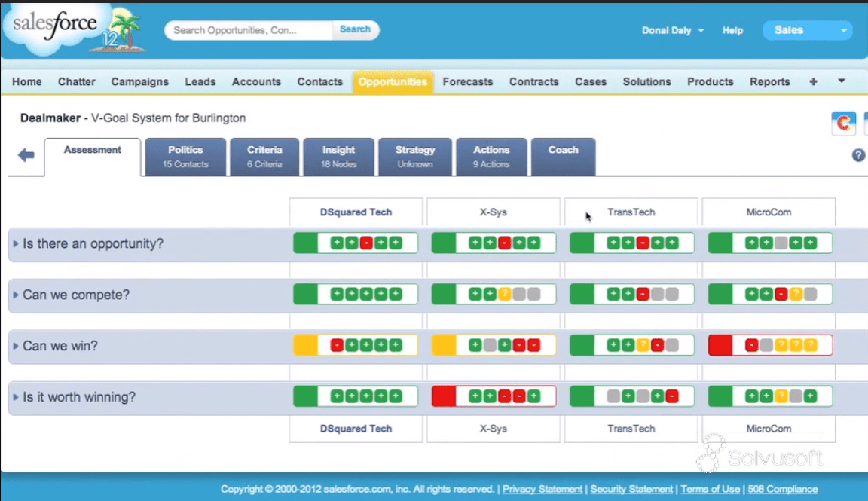Switch to the Insight tab
Viewport: 868px width, 501px height.
pos(339,157)
